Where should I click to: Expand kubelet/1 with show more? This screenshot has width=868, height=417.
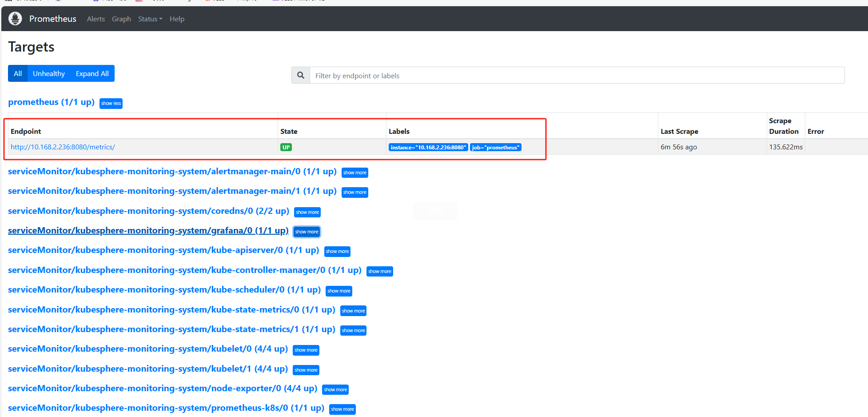pyautogui.click(x=306, y=370)
